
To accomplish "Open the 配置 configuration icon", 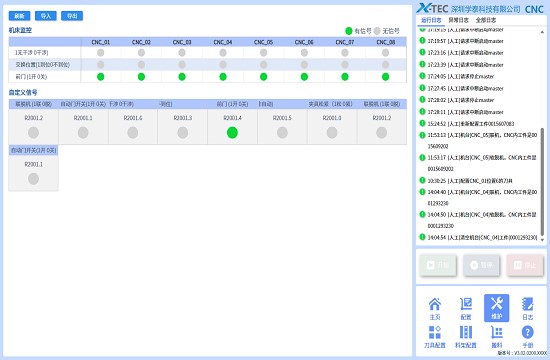I will click(466, 308).
